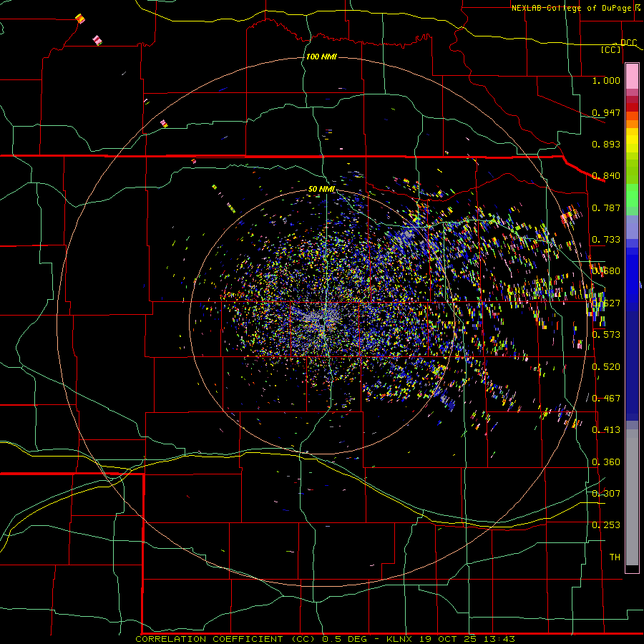Click the 0.360 scale value
This screenshot has height=644, width=644.
tap(606, 462)
